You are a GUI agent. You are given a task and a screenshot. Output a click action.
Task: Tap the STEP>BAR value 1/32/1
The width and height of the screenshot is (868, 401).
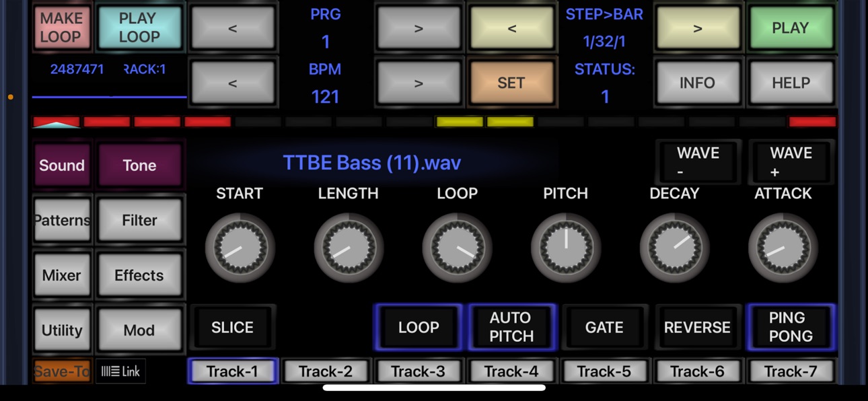coord(604,42)
